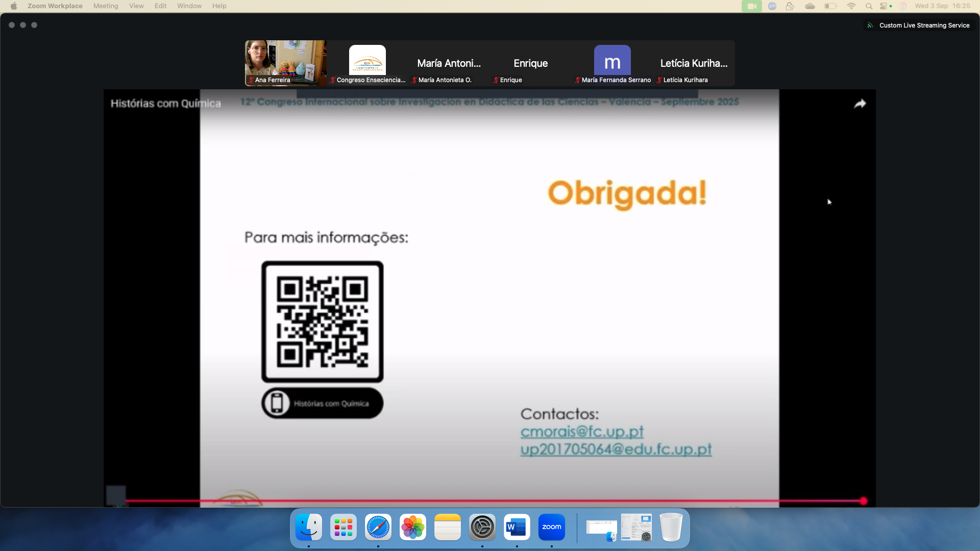Image resolution: width=980 pixels, height=551 pixels.
Task: Click the red video progress bar handle
Action: coord(863,501)
